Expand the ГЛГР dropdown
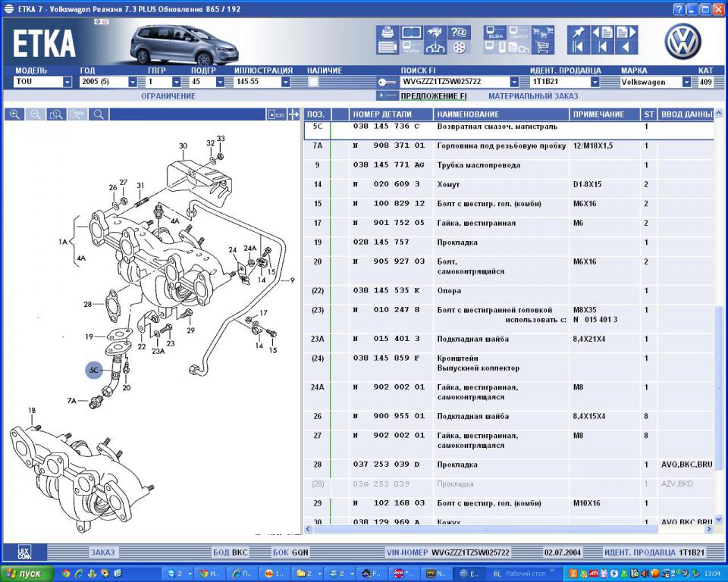The image size is (728, 582). click(x=177, y=82)
